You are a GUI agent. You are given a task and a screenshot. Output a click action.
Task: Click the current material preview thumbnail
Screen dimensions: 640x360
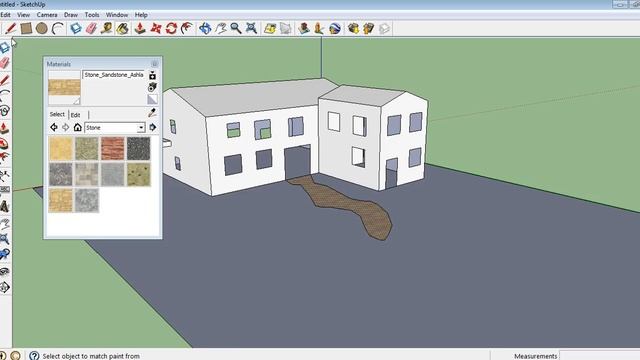click(x=64, y=87)
